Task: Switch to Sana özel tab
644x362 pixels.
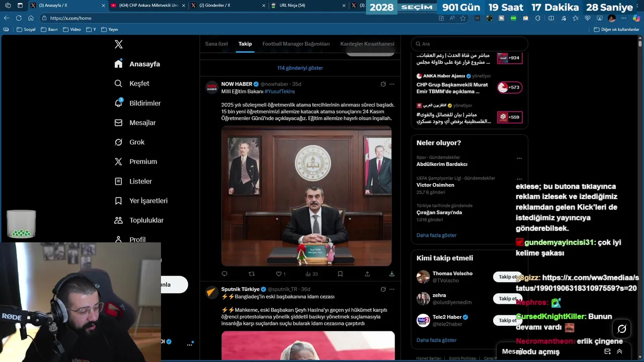Action: [x=216, y=44]
